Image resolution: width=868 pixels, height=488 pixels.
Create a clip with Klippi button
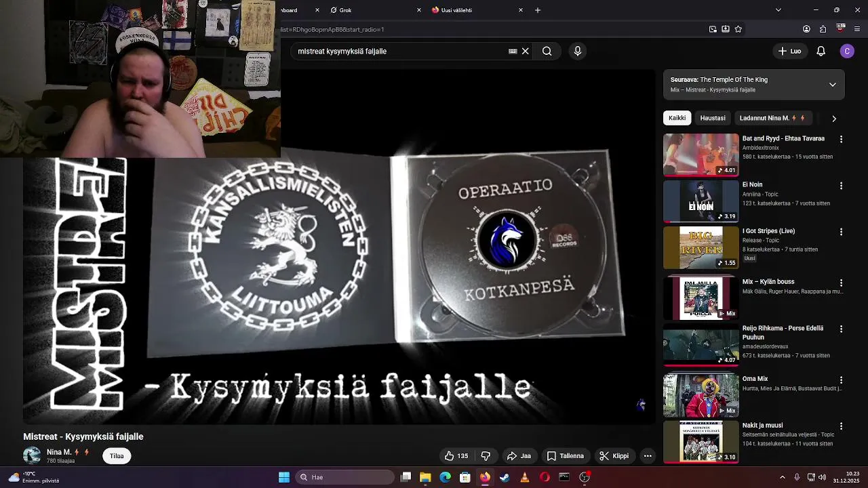click(x=614, y=456)
